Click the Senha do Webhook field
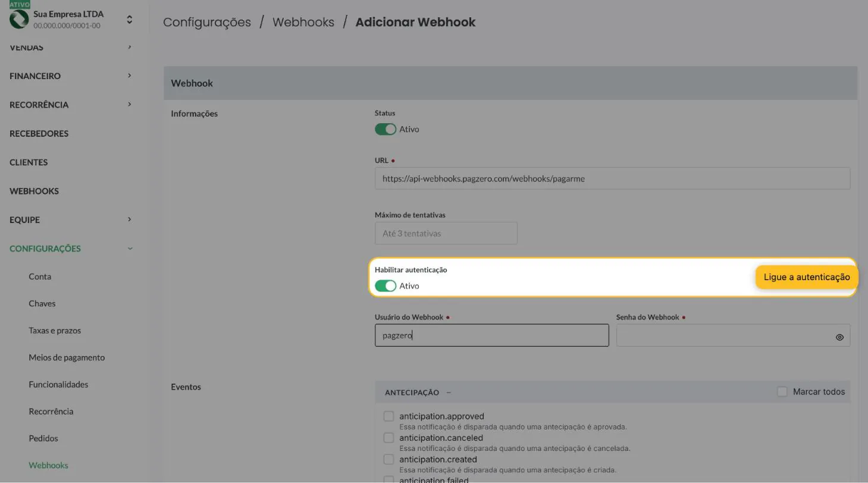The height and width of the screenshot is (483, 868). [733, 335]
